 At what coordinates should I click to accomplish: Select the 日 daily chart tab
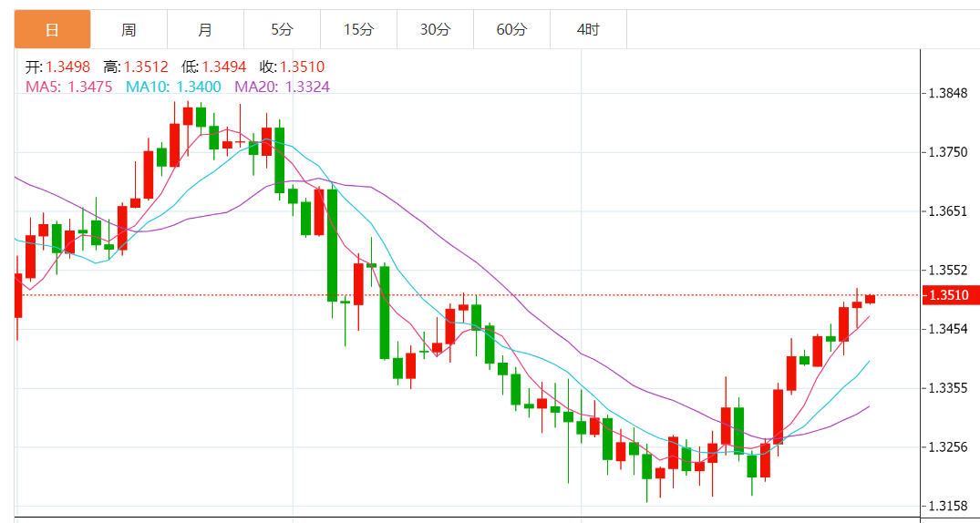52,30
